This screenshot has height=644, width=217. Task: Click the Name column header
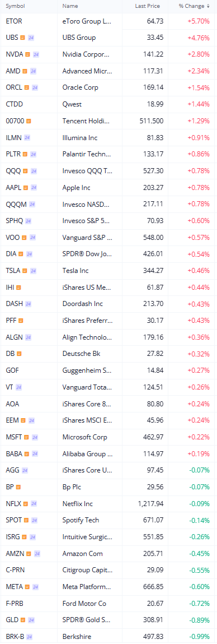click(70, 6)
